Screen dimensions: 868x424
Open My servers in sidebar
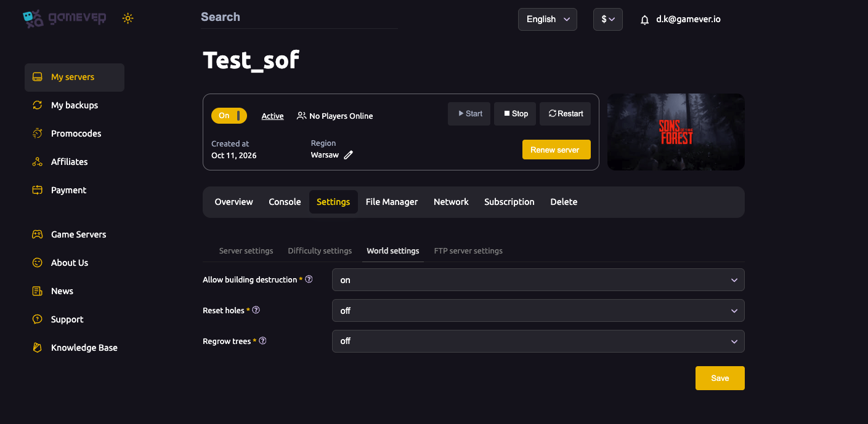[75, 78]
